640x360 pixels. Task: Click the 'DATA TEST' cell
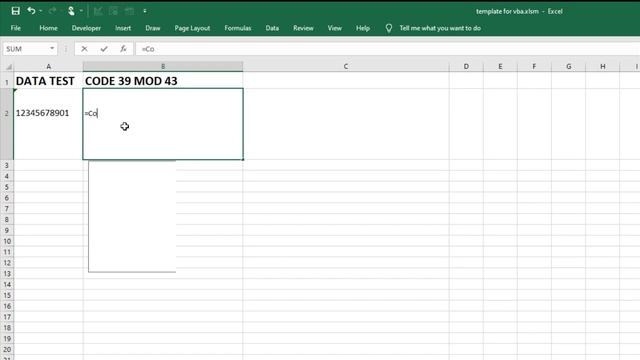[x=48, y=81]
